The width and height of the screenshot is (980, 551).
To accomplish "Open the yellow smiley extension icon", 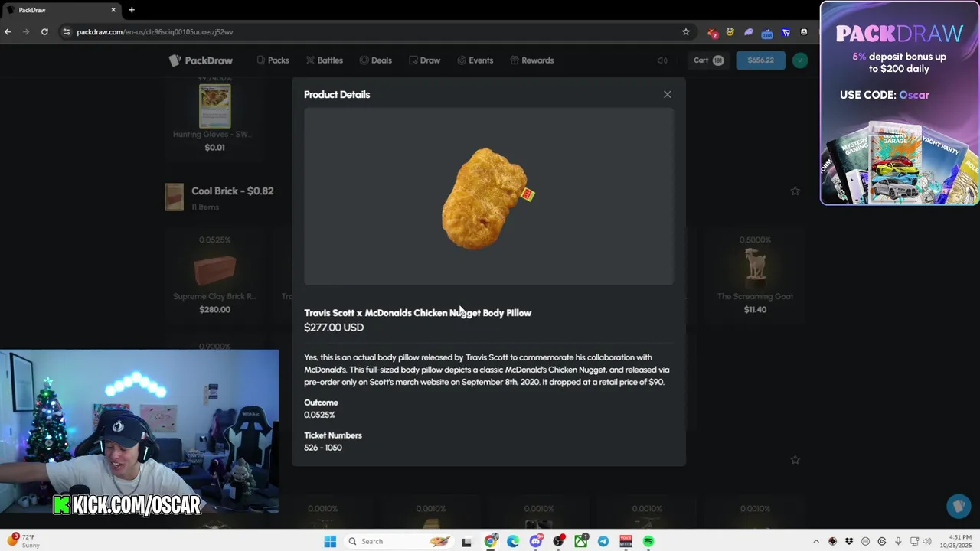I will click(730, 32).
